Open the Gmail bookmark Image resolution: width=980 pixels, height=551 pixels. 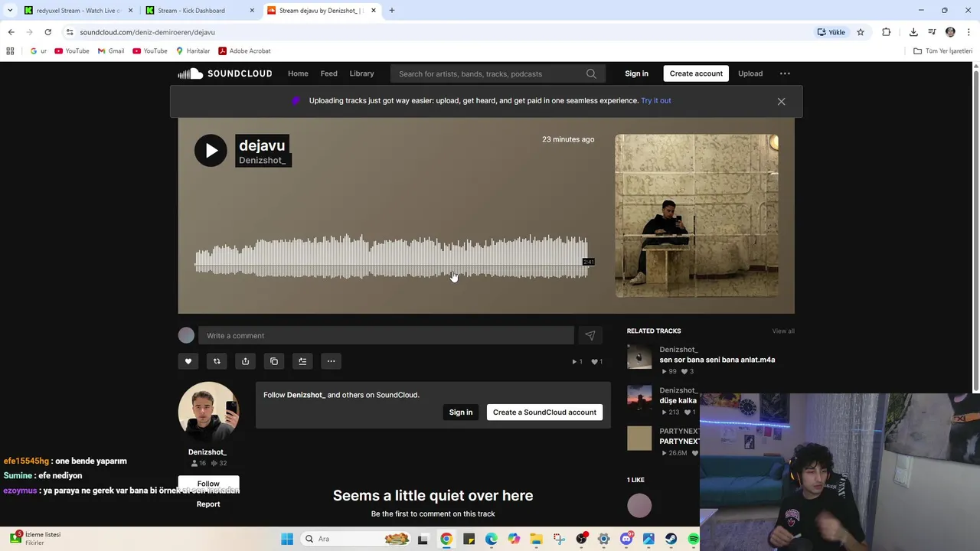click(x=111, y=51)
